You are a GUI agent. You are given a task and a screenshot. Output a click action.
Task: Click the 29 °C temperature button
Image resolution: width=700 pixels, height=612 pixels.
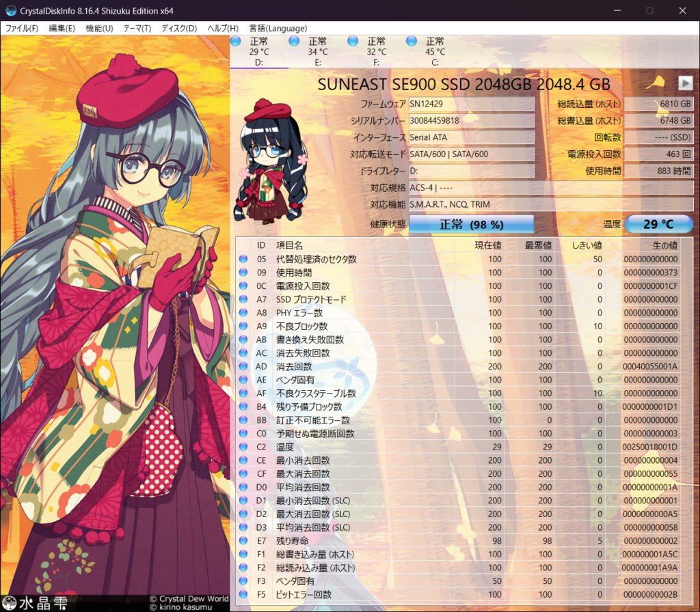tap(658, 224)
